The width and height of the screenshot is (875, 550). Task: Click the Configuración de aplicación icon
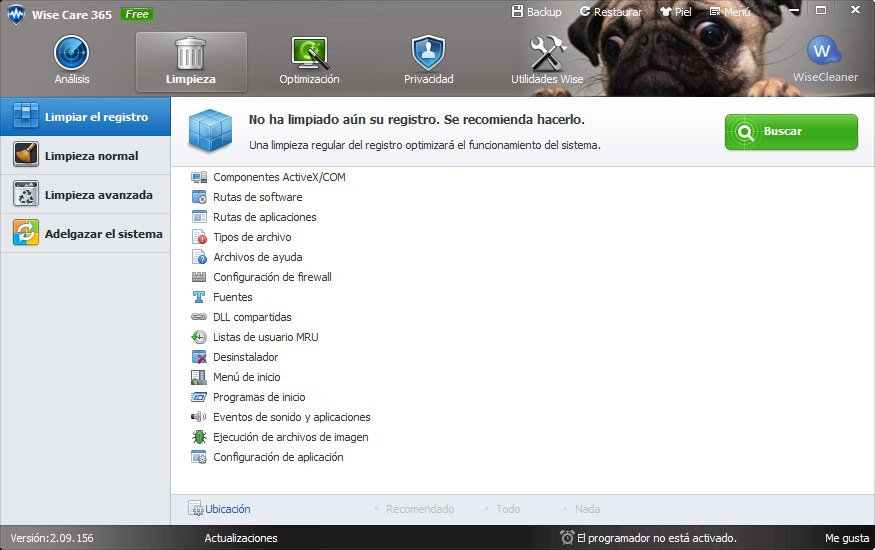(x=199, y=457)
